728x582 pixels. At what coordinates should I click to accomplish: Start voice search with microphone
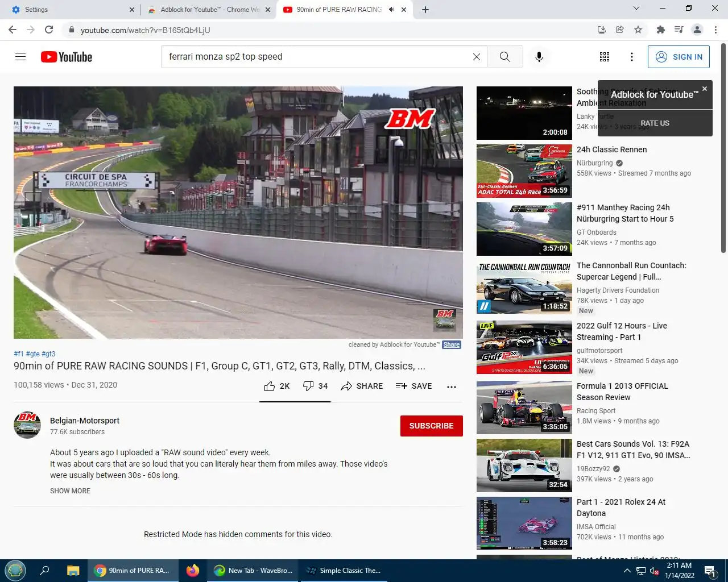point(539,57)
